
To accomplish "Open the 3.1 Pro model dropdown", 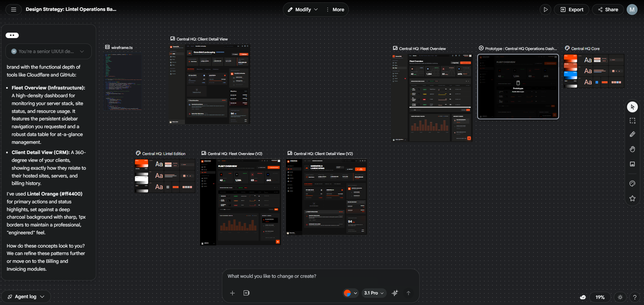I will tap(374, 293).
